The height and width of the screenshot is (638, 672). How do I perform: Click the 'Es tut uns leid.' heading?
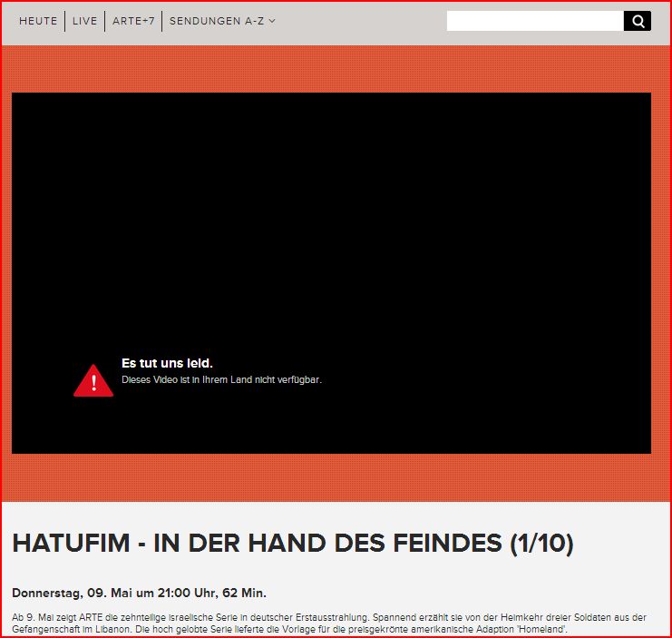167,363
